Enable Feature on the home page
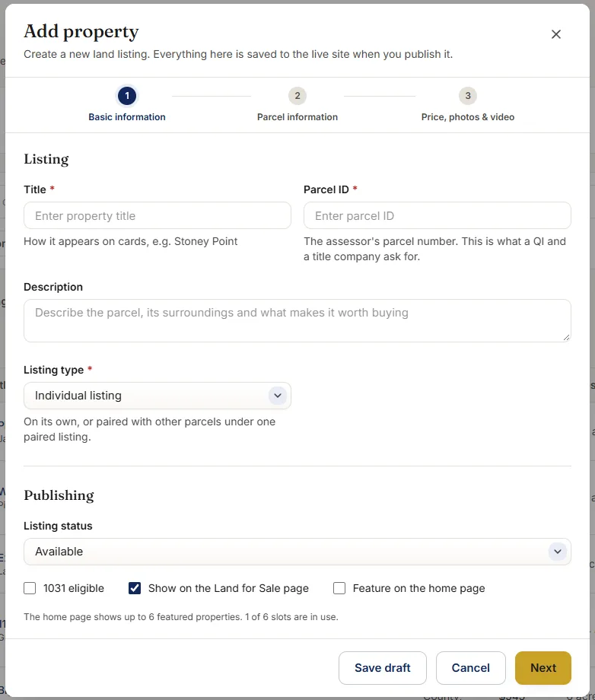Screen dimensions: 595x700 click(339, 588)
